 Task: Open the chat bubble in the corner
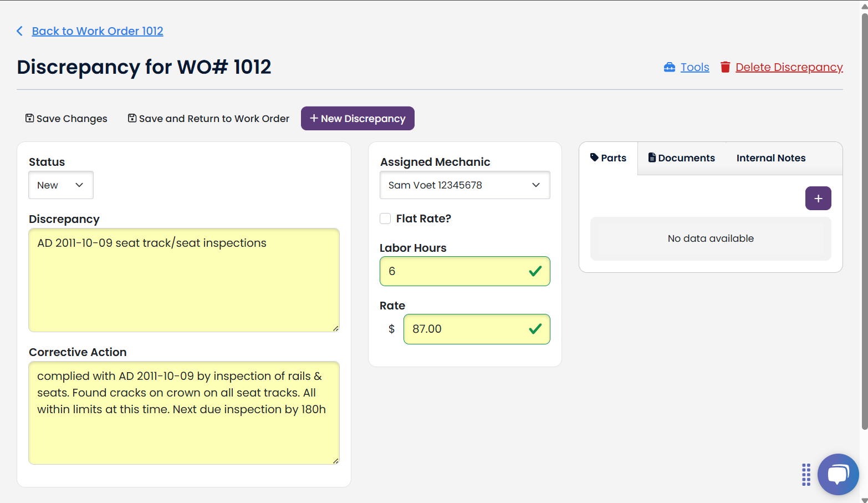[838, 474]
